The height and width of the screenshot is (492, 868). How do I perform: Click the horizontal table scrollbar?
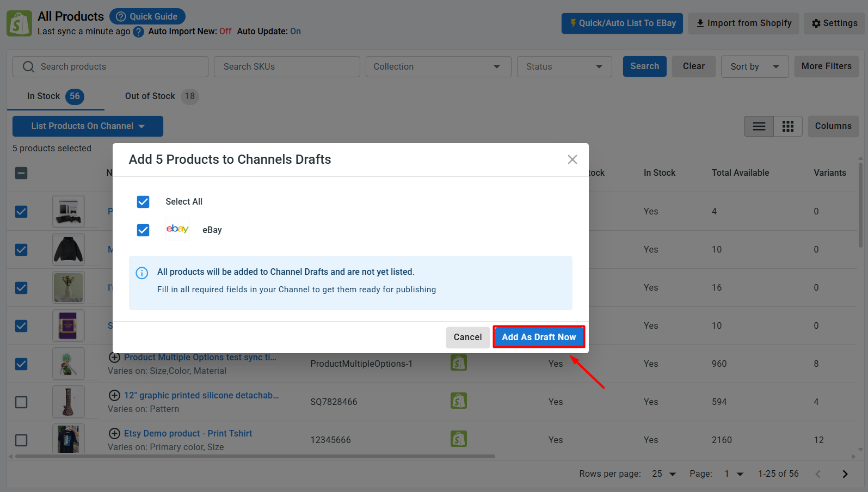pos(255,457)
